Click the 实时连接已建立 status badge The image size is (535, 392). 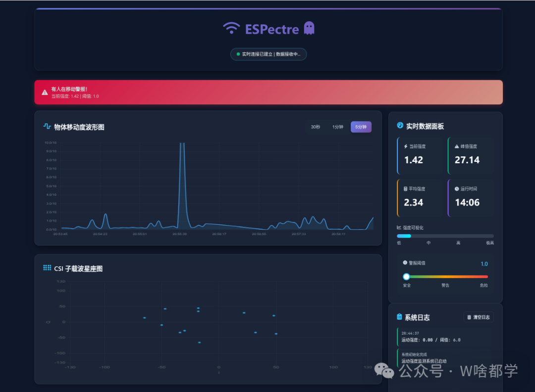(268, 54)
